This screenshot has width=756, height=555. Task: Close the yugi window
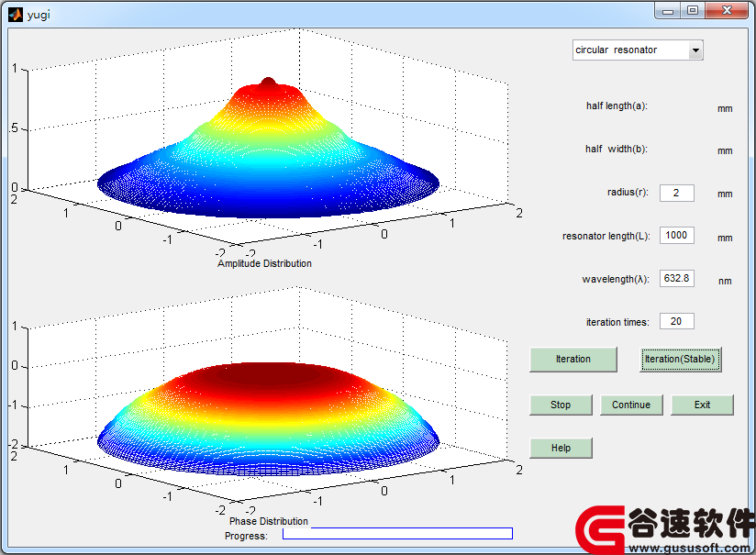[x=727, y=11]
